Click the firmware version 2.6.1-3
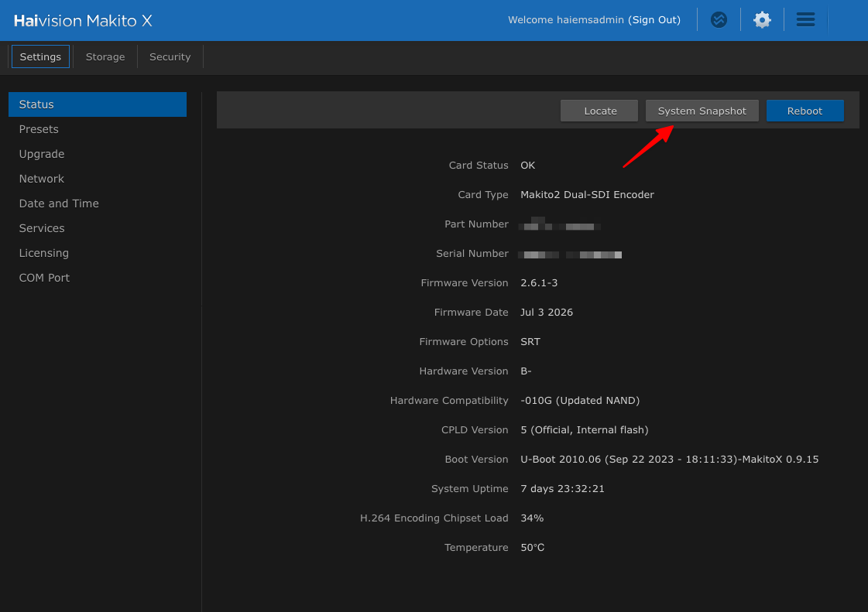The height and width of the screenshot is (612, 868). (x=539, y=282)
